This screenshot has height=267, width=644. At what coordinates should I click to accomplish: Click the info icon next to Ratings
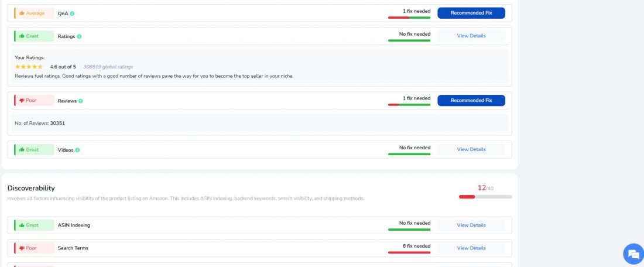(79, 36)
